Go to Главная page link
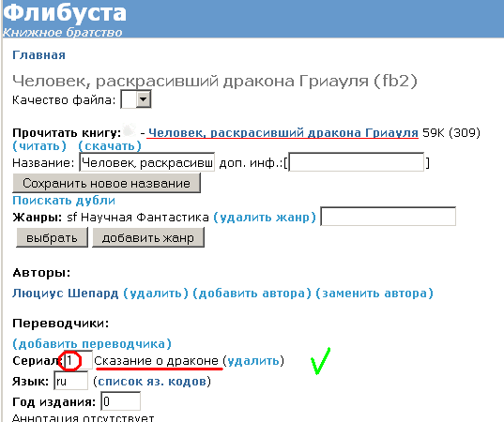This screenshot has height=422, width=504. point(38,55)
